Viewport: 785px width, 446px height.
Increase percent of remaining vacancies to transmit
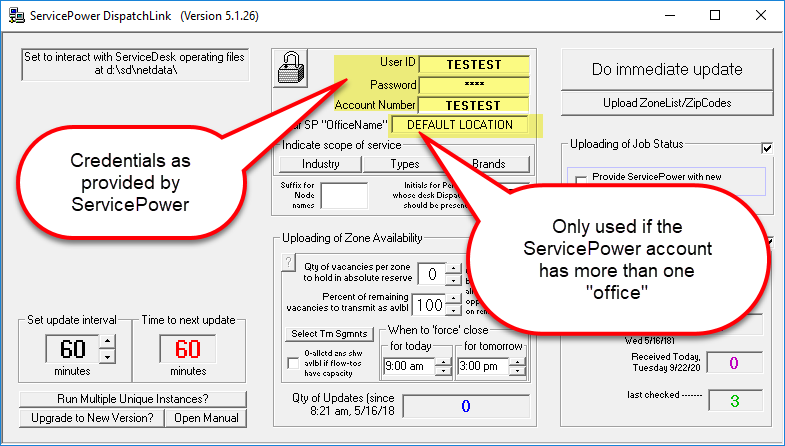coord(454,299)
